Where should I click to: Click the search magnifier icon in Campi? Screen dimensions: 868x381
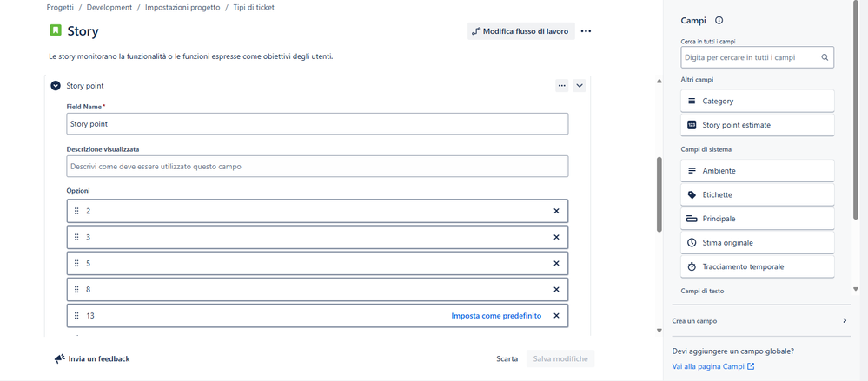[x=825, y=57]
